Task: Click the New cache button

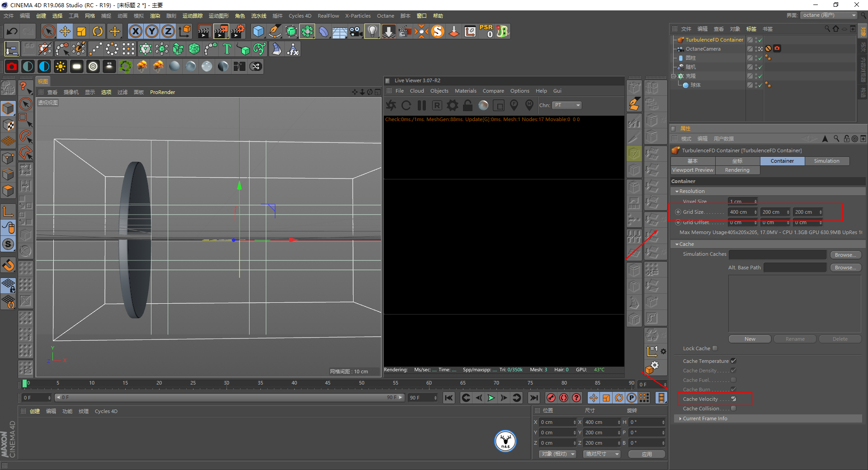Action: click(x=750, y=339)
